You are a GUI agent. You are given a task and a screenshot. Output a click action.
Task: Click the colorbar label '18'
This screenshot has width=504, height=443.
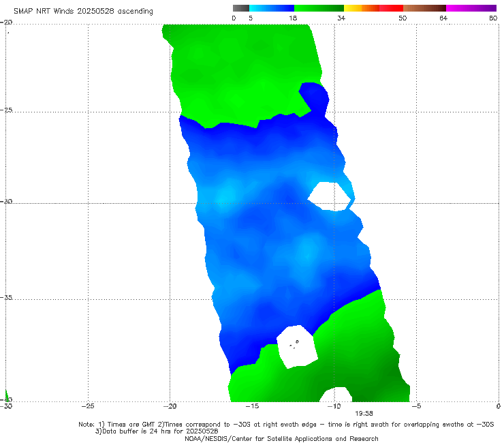tap(293, 18)
